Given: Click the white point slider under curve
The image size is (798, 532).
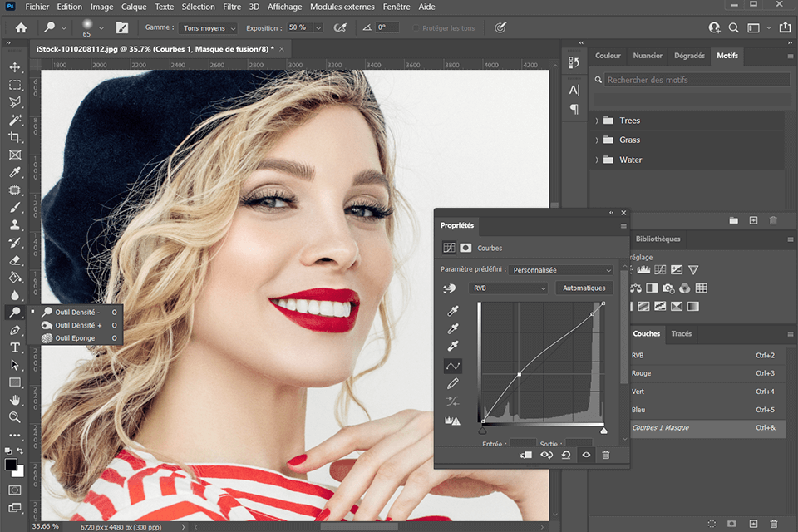Looking at the screenshot, I should (x=603, y=431).
